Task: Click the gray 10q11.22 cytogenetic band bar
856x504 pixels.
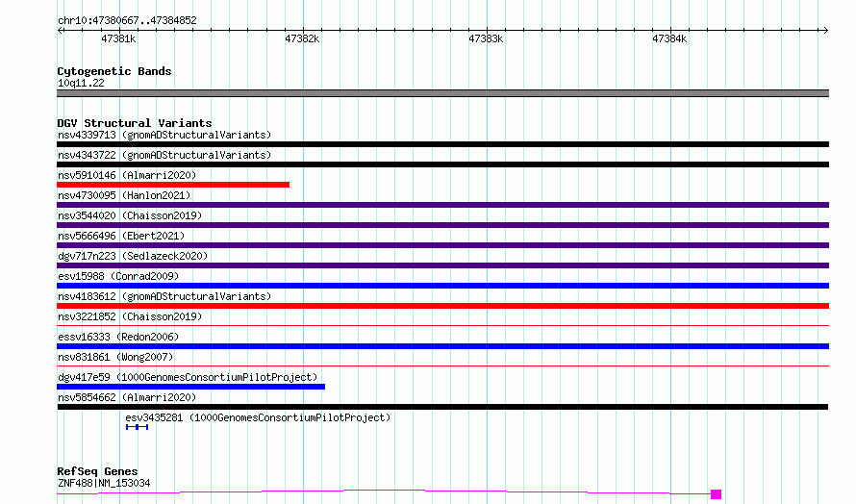Action: pyautogui.click(x=442, y=93)
